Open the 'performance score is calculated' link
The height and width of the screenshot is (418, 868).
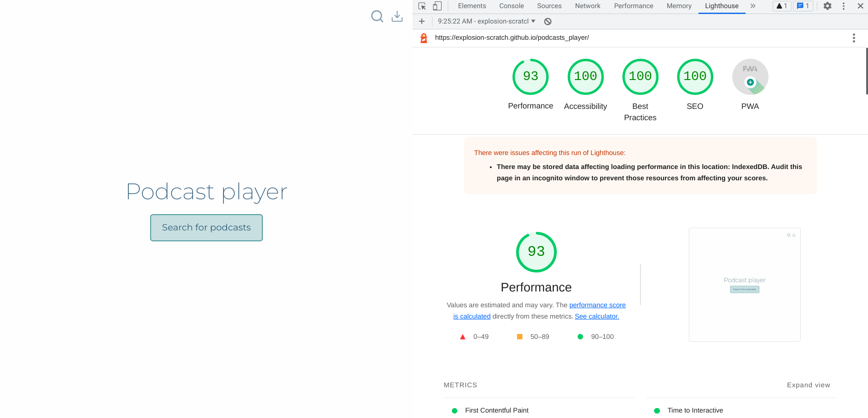point(597,305)
